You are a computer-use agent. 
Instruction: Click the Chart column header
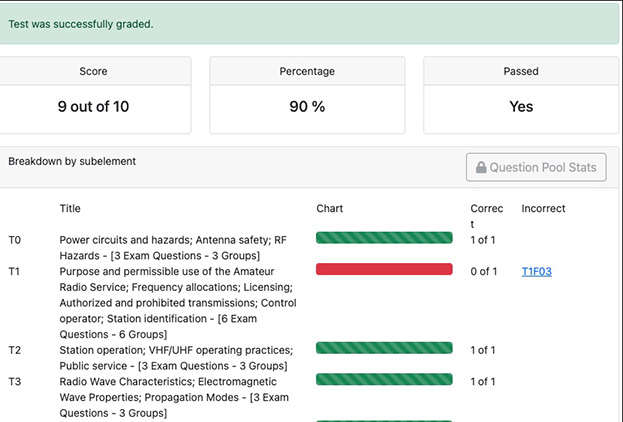tap(329, 209)
